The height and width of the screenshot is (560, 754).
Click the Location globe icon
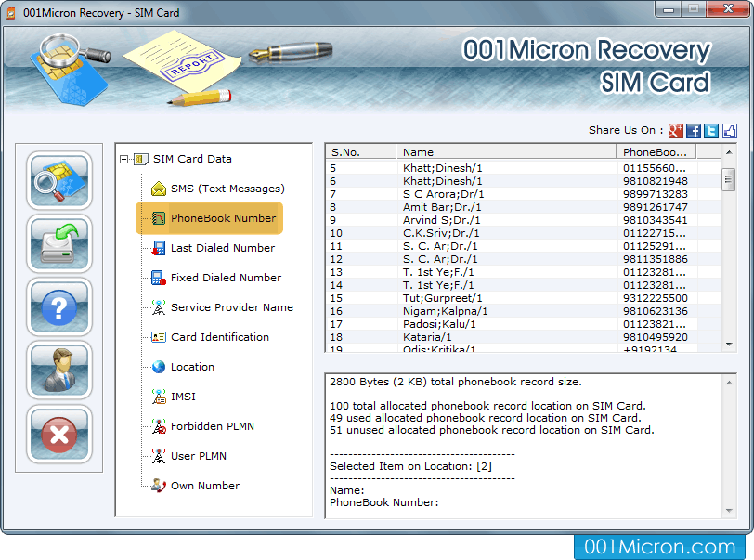pos(159,367)
